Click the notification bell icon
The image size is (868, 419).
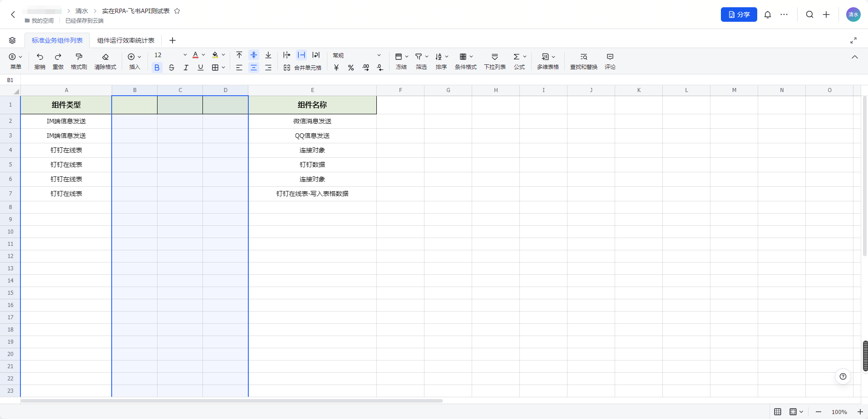tap(768, 15)
